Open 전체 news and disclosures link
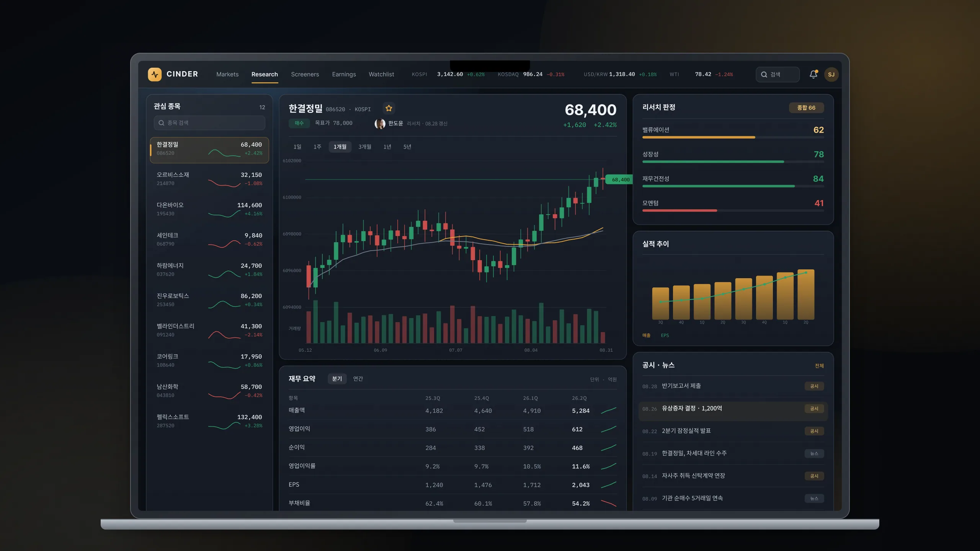Screen dimensions: 980x551 (x=819, y=366)
